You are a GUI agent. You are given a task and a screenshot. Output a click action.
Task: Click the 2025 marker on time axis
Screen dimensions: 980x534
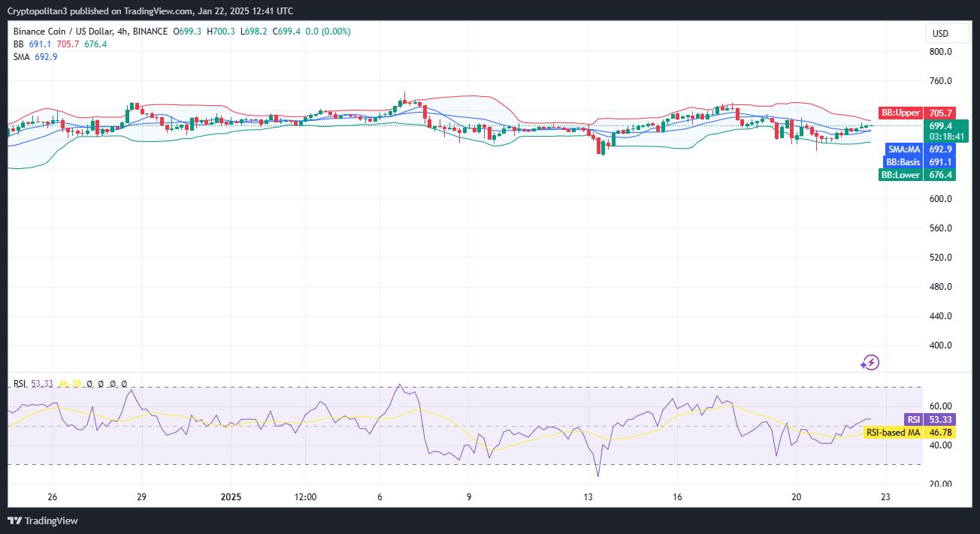click(231, 496)
